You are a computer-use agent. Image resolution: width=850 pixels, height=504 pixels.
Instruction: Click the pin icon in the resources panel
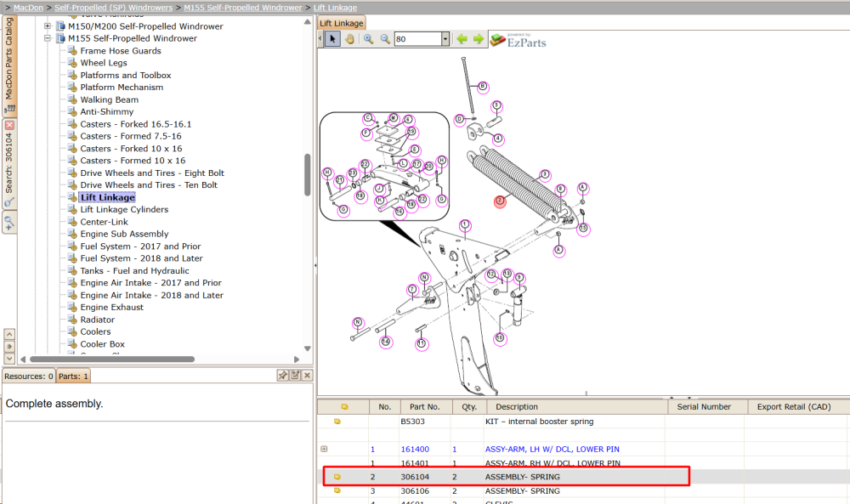[x=282, y=376]
